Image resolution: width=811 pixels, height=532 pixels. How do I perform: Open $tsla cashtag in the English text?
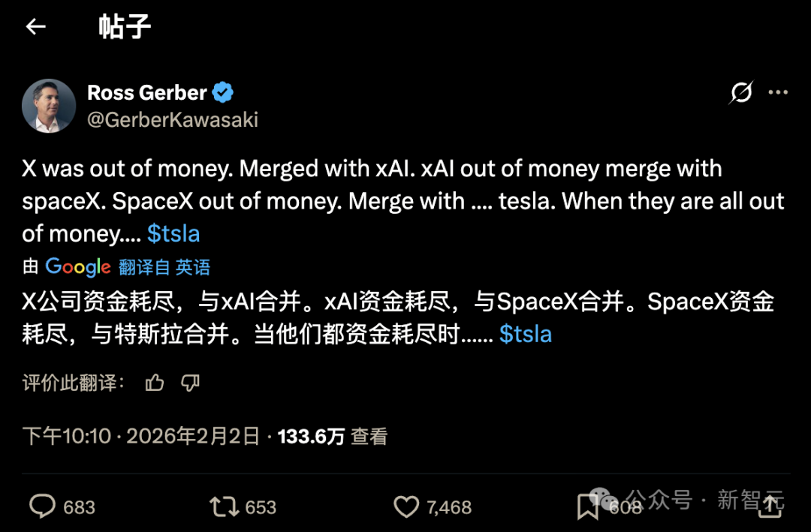coord(173,233)
